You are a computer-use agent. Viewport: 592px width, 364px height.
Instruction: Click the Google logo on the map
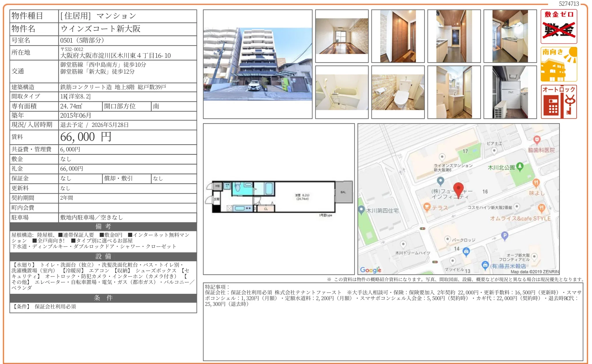coord(371,270)
